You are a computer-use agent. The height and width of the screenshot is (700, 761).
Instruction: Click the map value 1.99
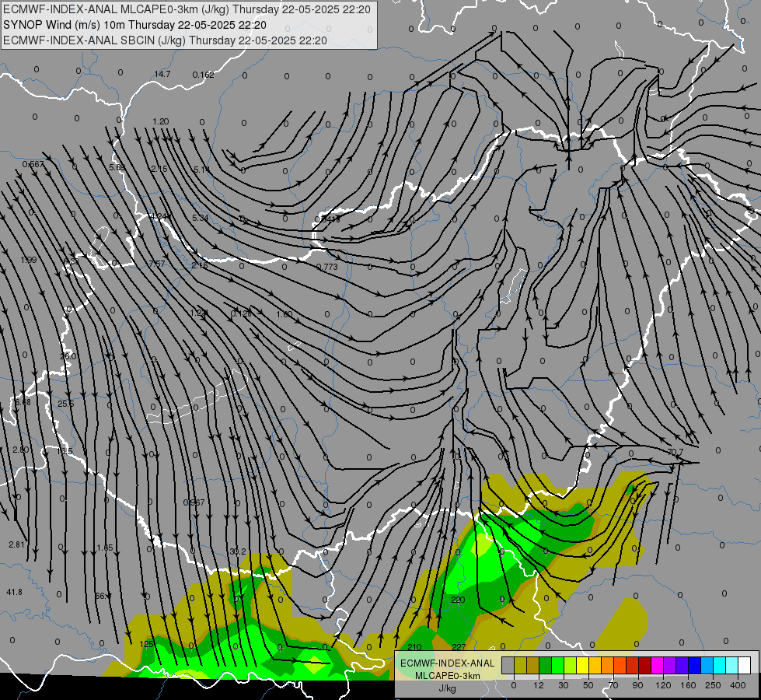[28, 260]
